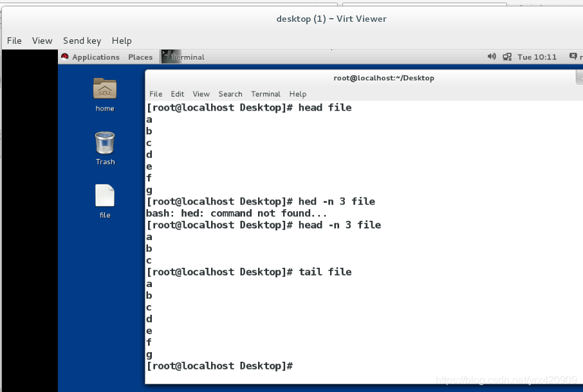The width and height of the screenshot is (583, 392).
Task: Open the Send key menu
Action: click(x=82, y=41)
